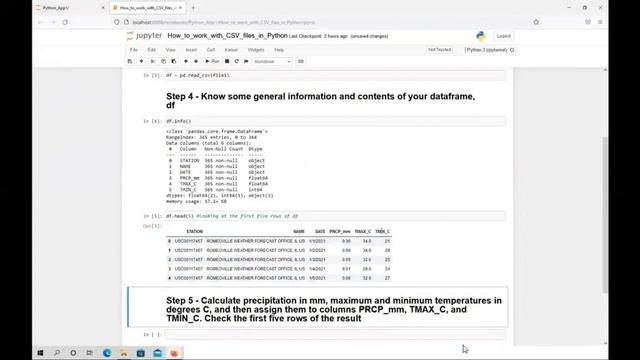Move selected cell down arrow

pos(196,61)
